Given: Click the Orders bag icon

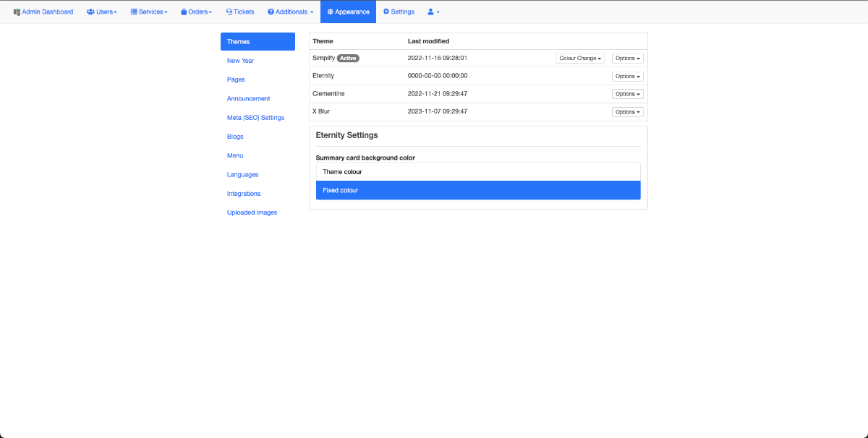Looking at the screenshot, I should (184, 12).
